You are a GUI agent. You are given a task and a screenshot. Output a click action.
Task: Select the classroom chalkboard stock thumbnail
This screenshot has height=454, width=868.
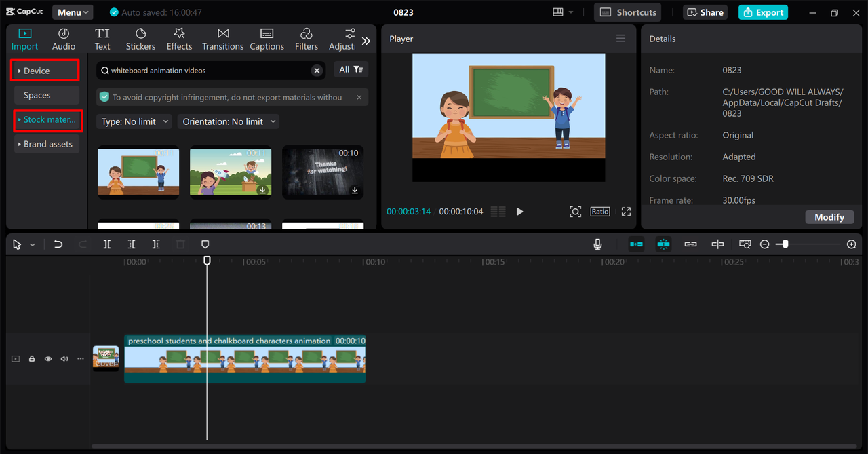click(138, 171)
